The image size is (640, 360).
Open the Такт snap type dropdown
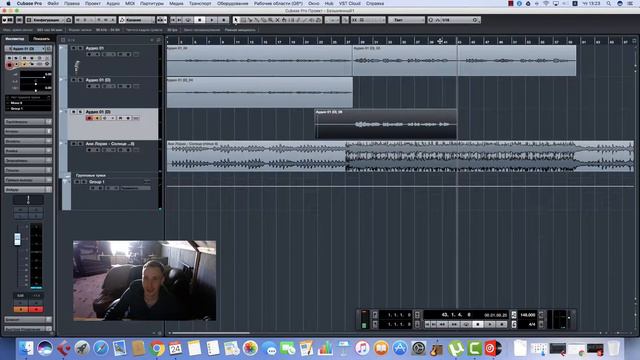tap(406, 20)
